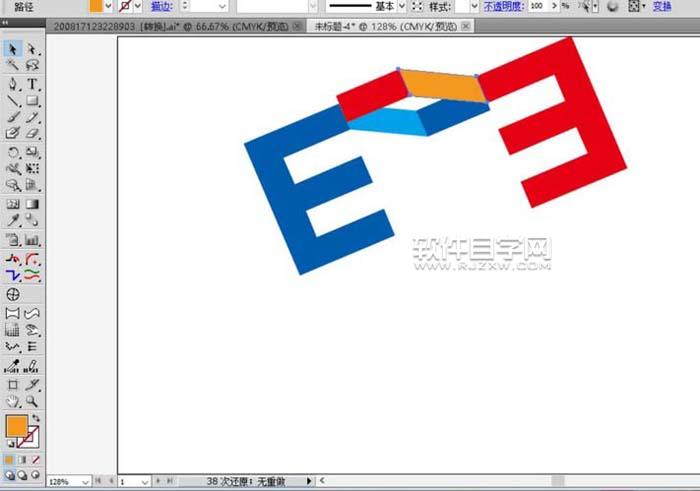The height and width of the screenshot is (491, 700).
Task: Open the stroke color dropdown in control bar
Action: tap(139, 6)
